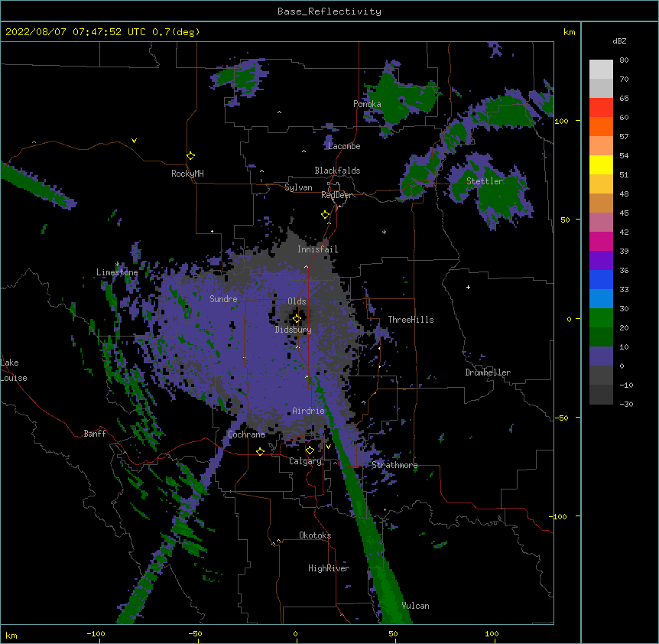Click the yellow V marker northeast of Calgary
659x644 pixels.
coord(328,447)
